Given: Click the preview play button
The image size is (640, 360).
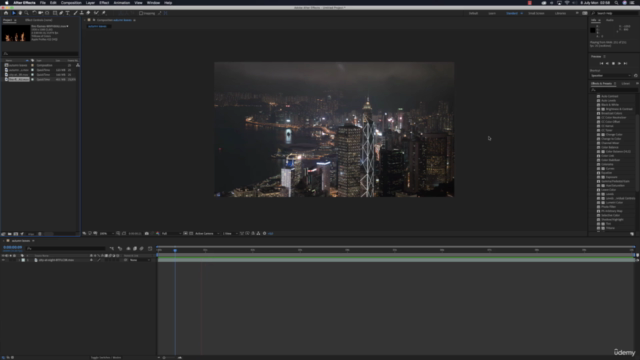Looking at the screenshot, I should (x=613, y=64).
